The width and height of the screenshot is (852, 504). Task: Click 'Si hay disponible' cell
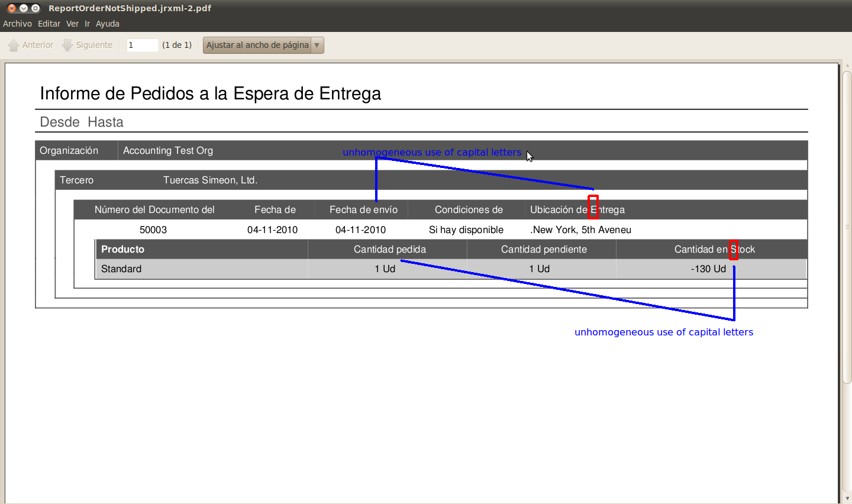pyautogui.click(x=466, y=230)
